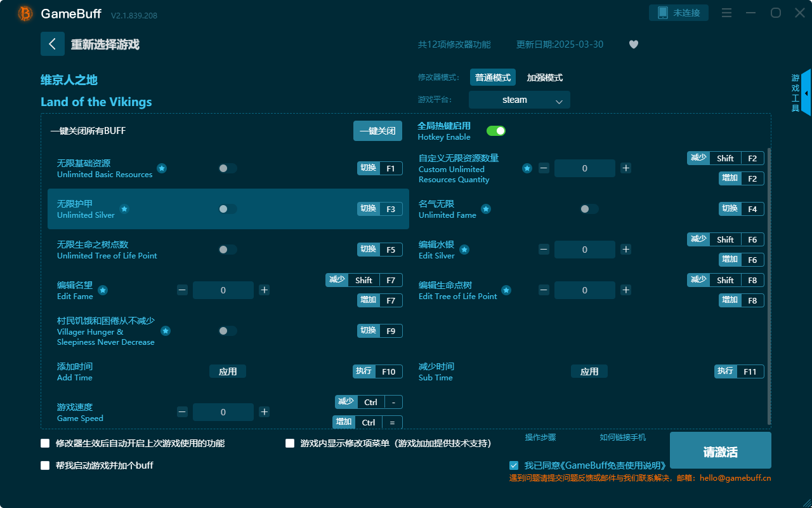Viewport: 812px width, 508px height.
Task: Click the feature list vertical scrollbar
Action: (x=769, y=286)
